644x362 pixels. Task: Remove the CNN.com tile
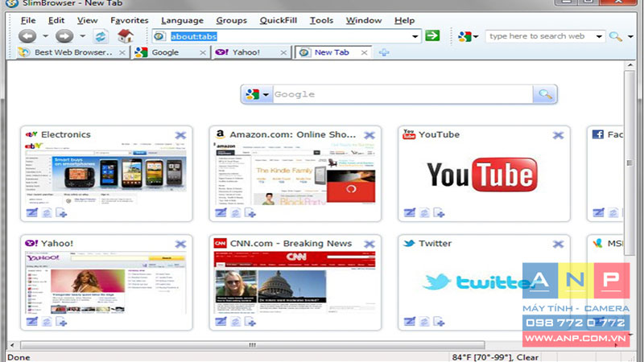[369, 245]
